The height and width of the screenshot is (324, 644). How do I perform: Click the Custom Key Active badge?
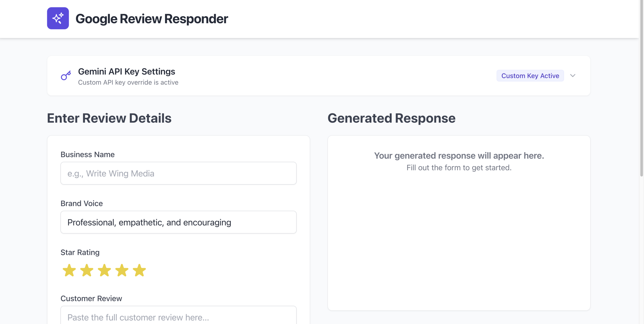click(x=530, y=76)
